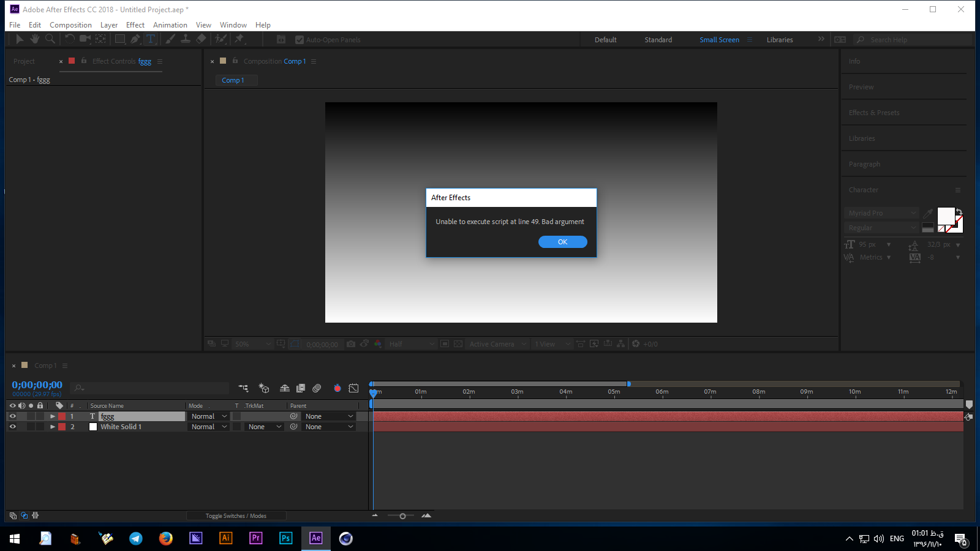Expand the Paragraph panel
Viewport: 980px width, 551px height.
[x=864, y=164]
